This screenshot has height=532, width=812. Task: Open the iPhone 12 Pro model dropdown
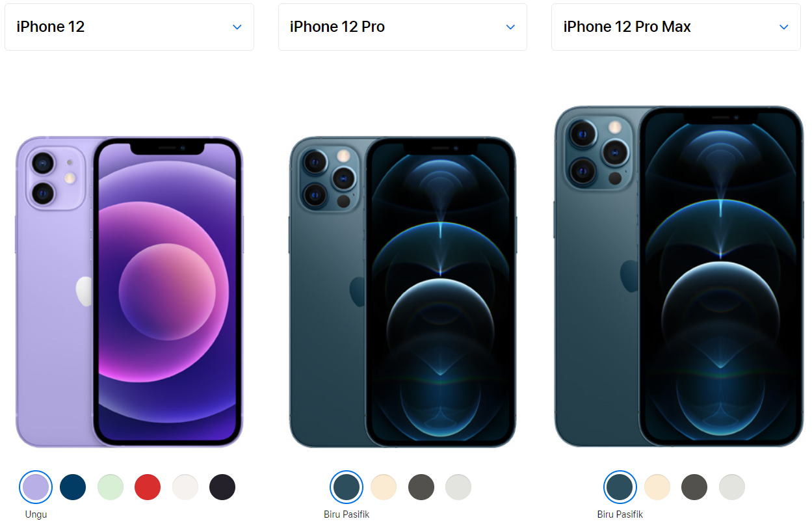402,27
